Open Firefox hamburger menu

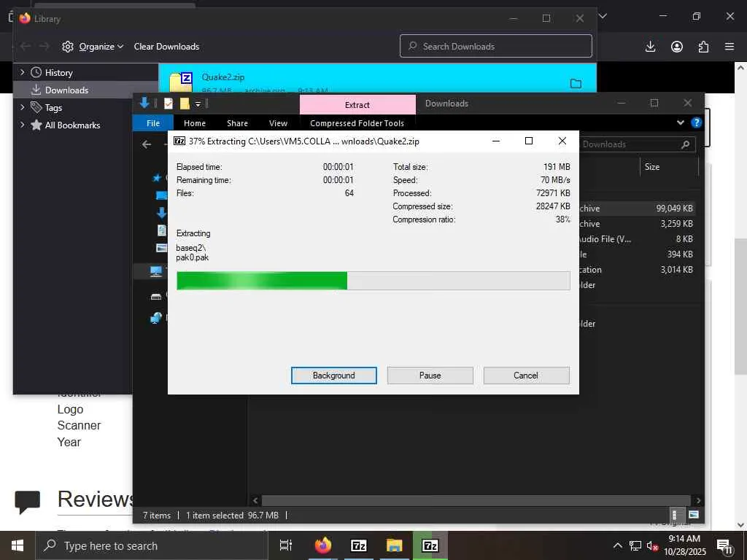coord(729,46)
